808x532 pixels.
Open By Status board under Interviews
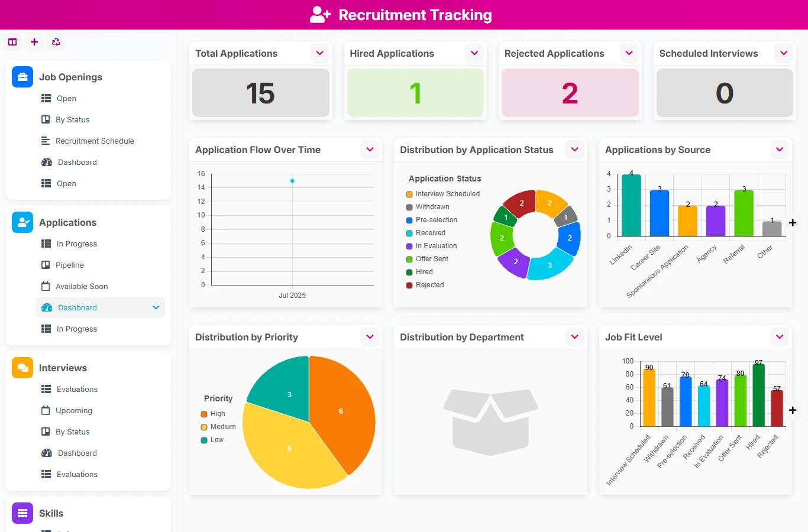[100, 432]
